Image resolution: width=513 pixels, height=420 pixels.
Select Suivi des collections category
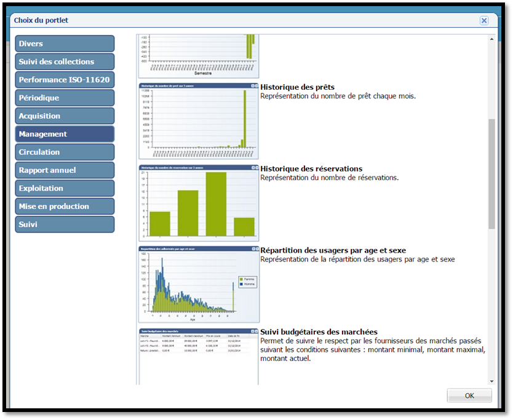point(65,61)
